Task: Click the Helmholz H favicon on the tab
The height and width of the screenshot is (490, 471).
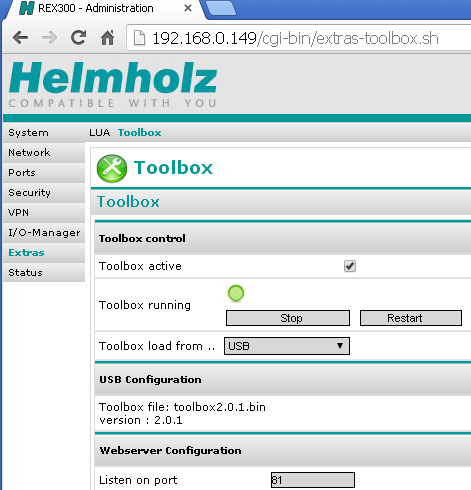Action: click(x=27, y=8)
